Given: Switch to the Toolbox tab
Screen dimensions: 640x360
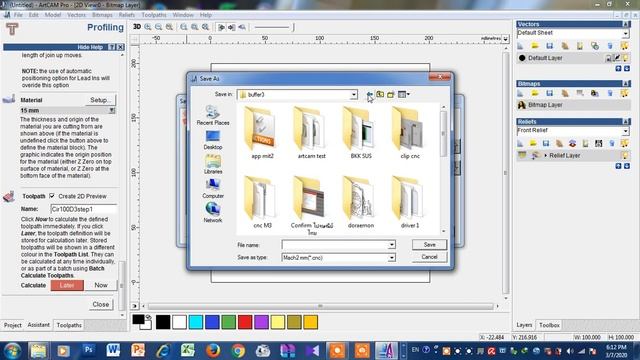Looking at the screenshot, I should point(549,325).
